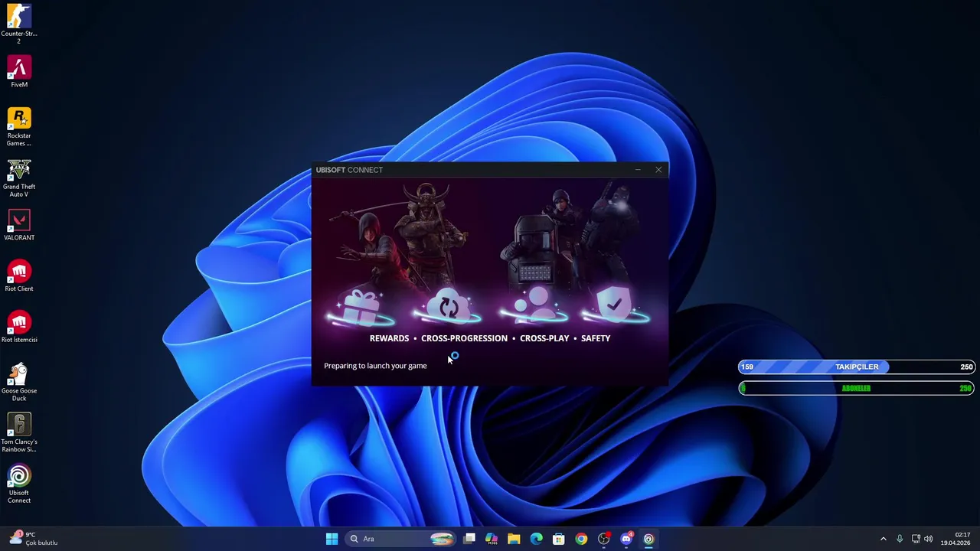Open the Grand Theft Auto V shortcut

click(x=19, y=178)
